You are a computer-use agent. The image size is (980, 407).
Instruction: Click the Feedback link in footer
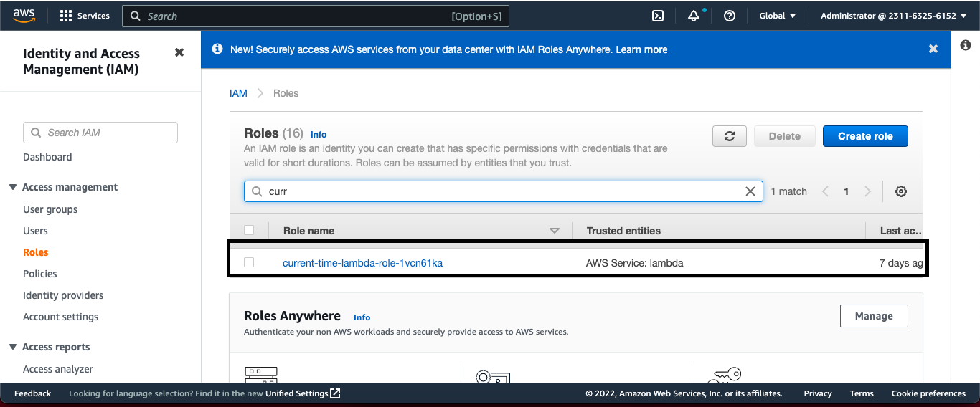click(x=33, y=393)
